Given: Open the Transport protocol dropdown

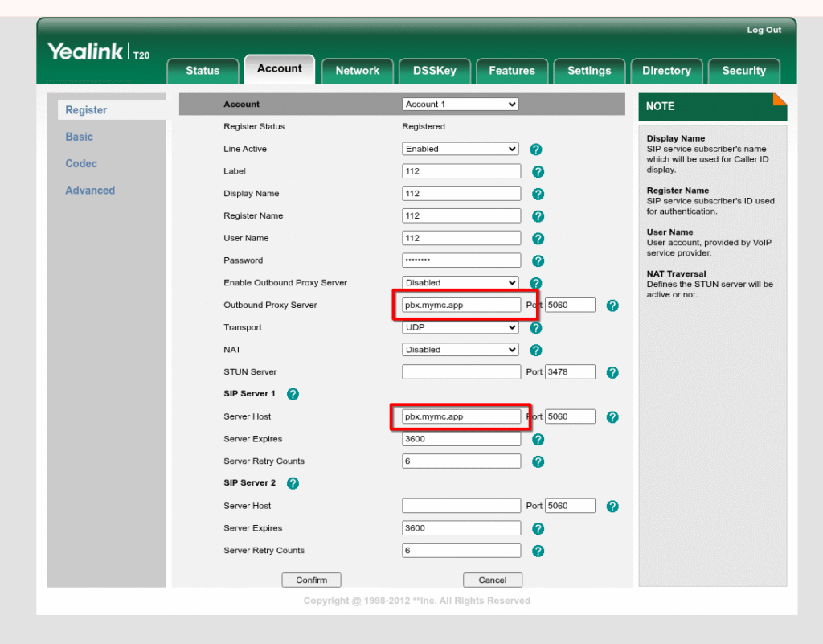Looking at the screenshot, I should [x=460, y=328].
